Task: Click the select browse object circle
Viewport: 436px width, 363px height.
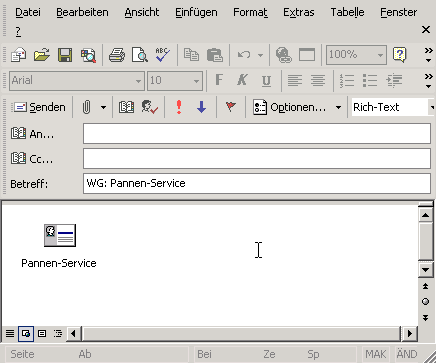Action: click(426, 302)
